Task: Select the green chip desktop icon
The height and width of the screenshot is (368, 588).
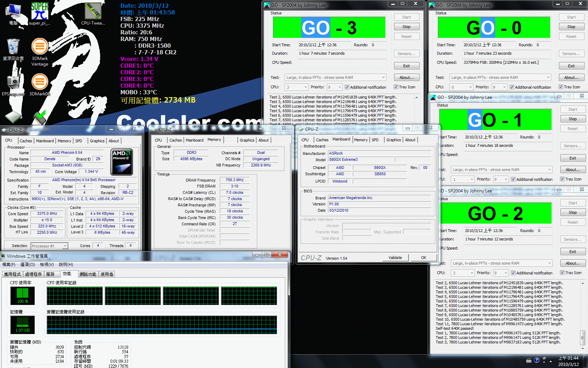Action: coord(13,117)
